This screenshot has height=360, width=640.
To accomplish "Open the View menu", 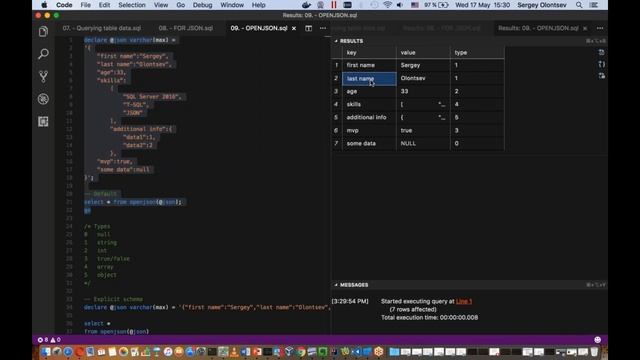I will (x=161, y=5).
